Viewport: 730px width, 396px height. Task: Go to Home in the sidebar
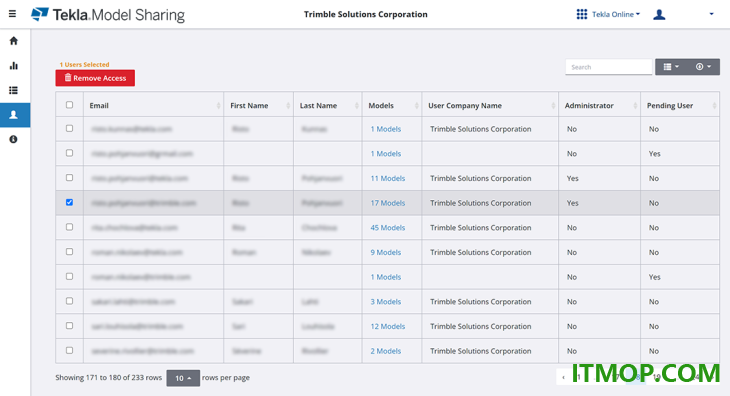[14, 41]
